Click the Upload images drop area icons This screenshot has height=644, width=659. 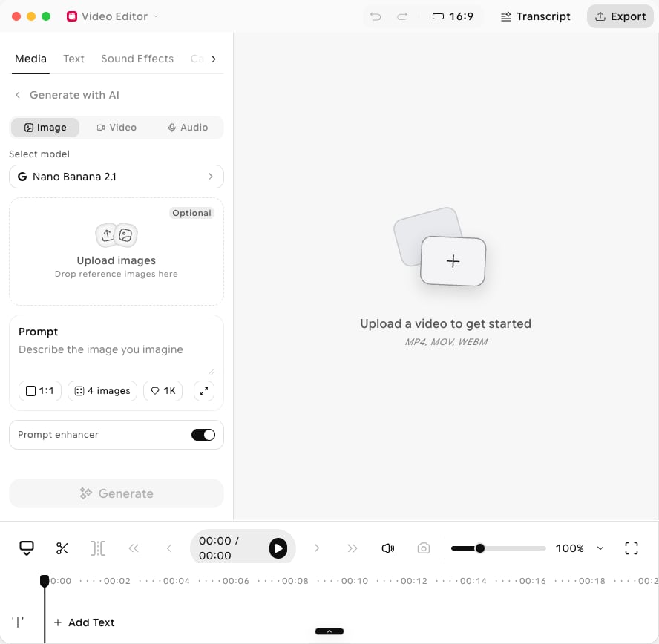coord(117,235)
